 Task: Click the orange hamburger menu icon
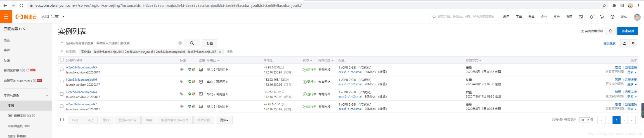[x=6, y=17]
